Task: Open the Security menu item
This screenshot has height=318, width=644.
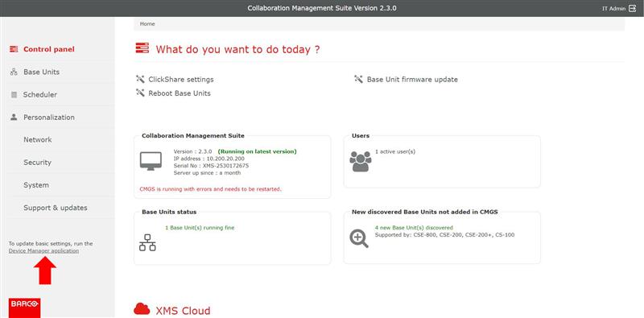Action: tap(37, 163)
